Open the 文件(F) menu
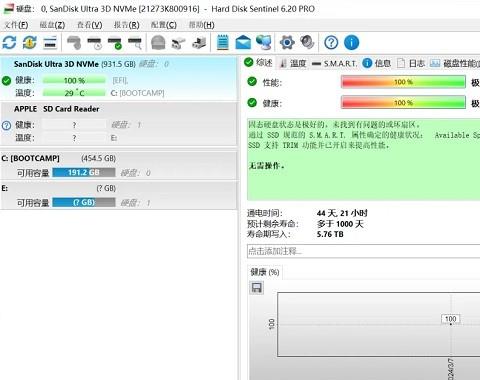480x380 pixels. (x=16, y=25)
